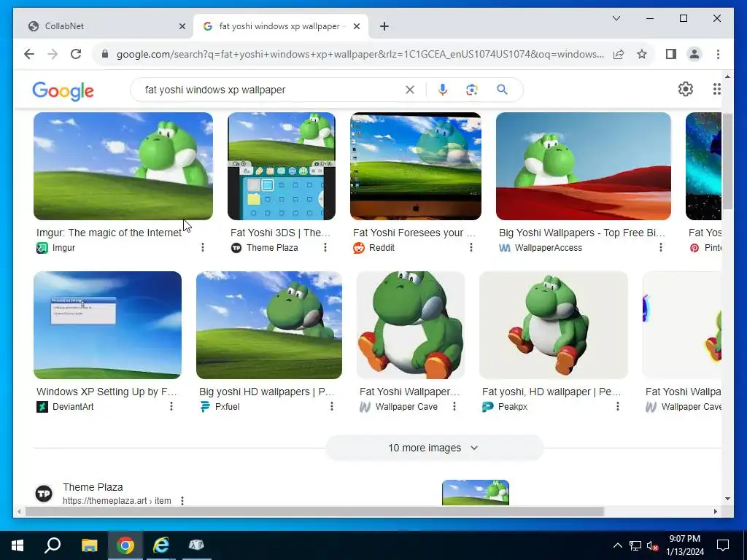This screenshot has width=747, height=560.
Task: Open more options for the Theme Plaza image
Action: [325, 247]
